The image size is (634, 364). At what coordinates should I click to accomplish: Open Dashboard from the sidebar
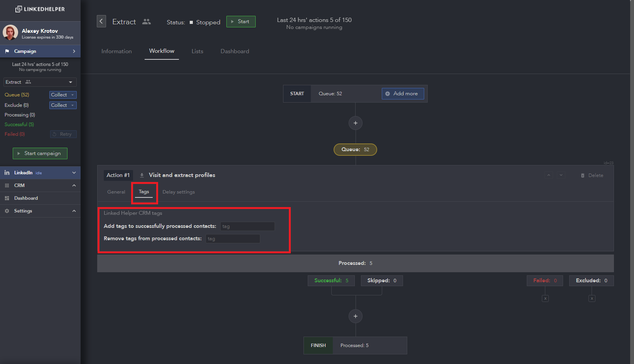40,198
